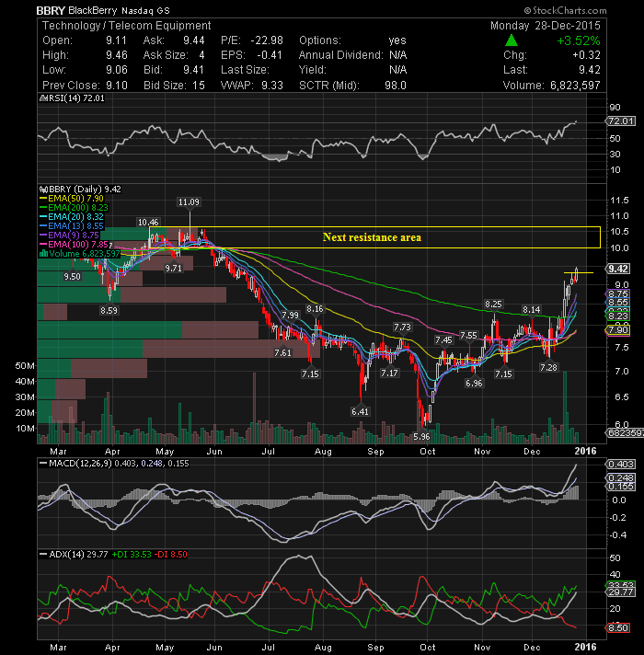
Task: Click the Monday 28-Dec-2015 date
Action: coord(545,26)
